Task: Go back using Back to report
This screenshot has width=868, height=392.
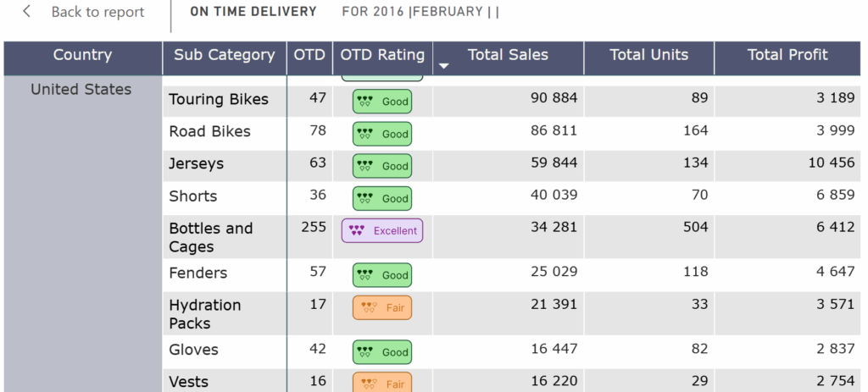Action: tap(97, 12)
